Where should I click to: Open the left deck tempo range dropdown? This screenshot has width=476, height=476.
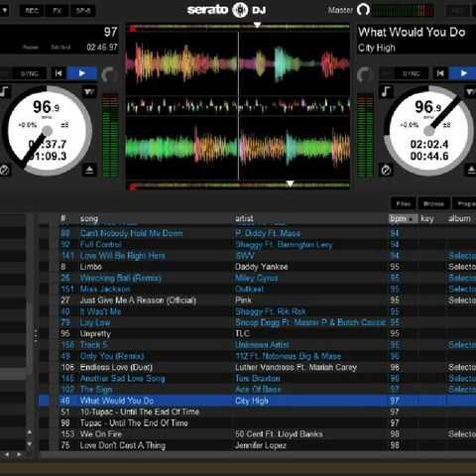pyautogui.click(x=89, y=91)
